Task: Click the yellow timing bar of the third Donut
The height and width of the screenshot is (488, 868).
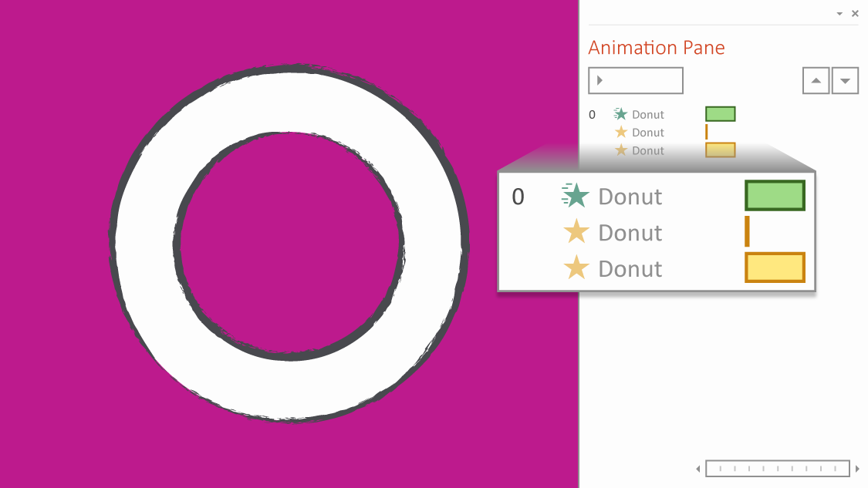Action: pyautogui.click(x=718, y=150)
